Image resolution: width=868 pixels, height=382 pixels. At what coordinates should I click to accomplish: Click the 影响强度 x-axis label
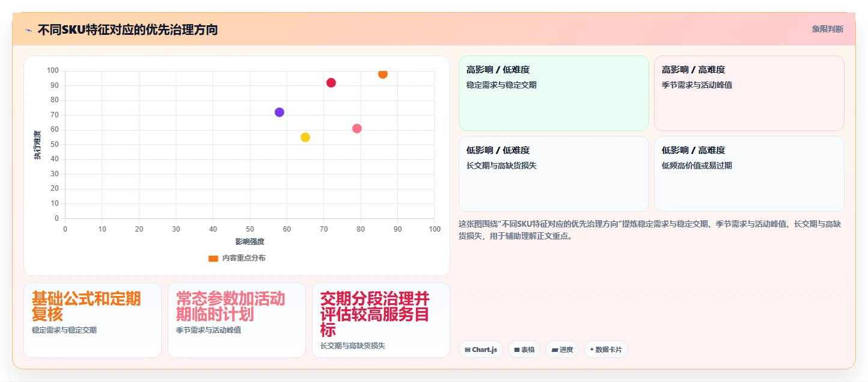coord(249,242)
